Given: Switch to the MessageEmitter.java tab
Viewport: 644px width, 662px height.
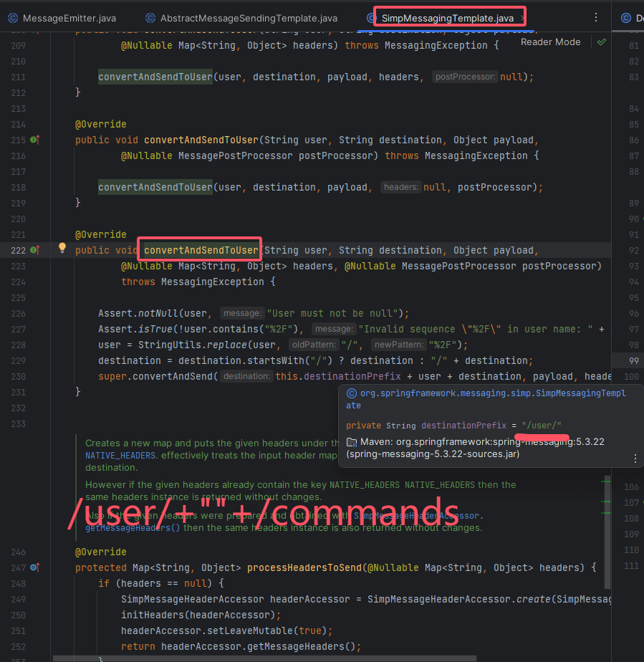Looking at the screenshot, I should pyautogui.click(x=69, y=18).
